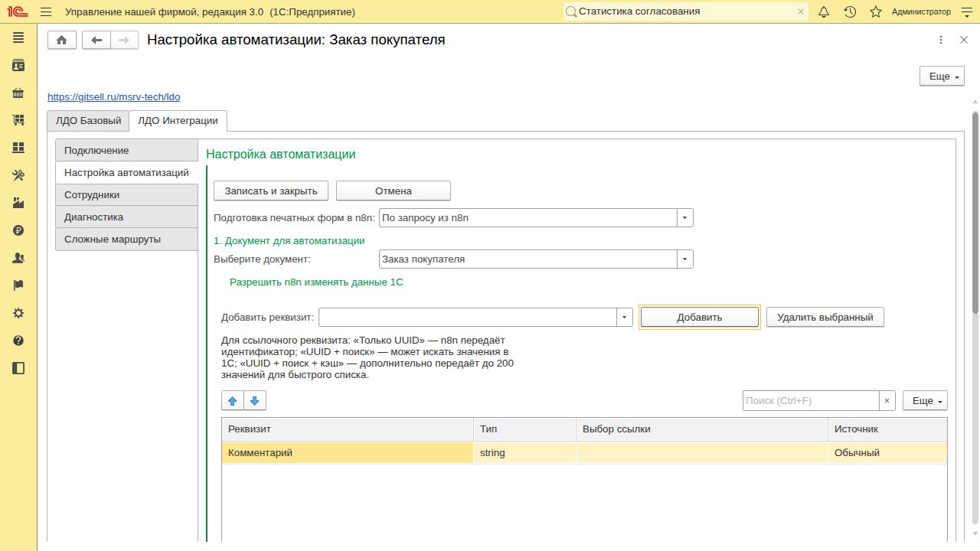Image resolution: width=980 pixels, height=551 pixels.
Task: Expand the document selection dropdown
Action: click(x=685, y=259)
